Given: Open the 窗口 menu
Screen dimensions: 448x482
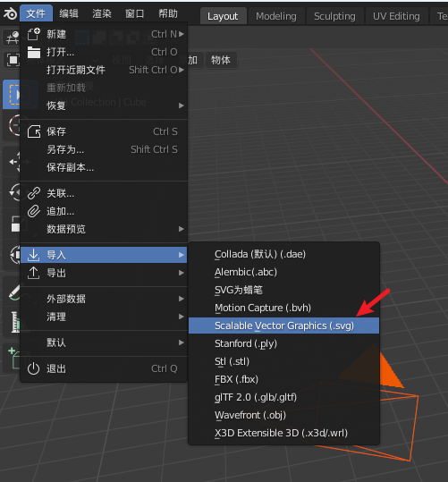Looking at the screenshot, I should coord(135,13).
